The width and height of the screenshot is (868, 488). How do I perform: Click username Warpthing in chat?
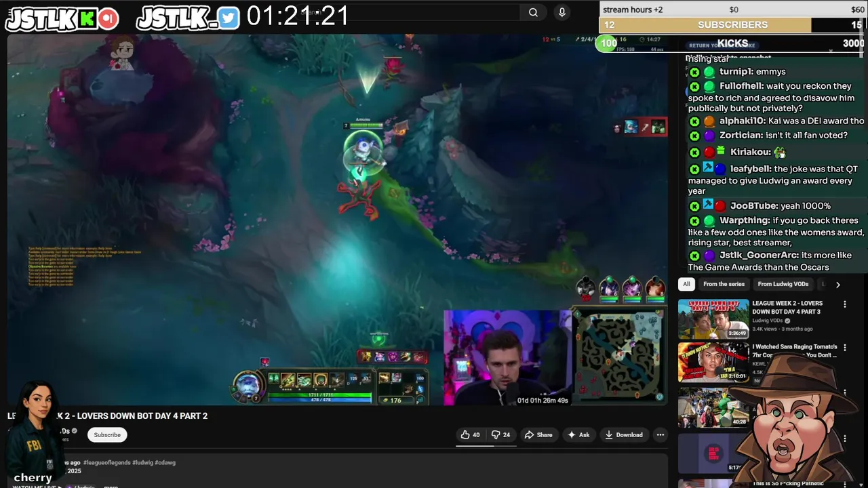point(745,220)
